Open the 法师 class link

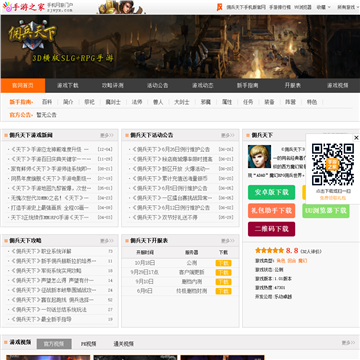(137, 102)
